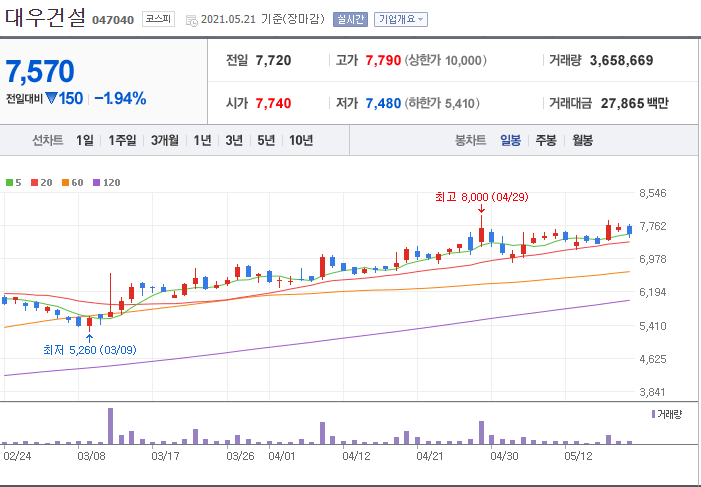Click the opening price 7,740
Viewport: 701px width, 487px height.
coord(274,103)
